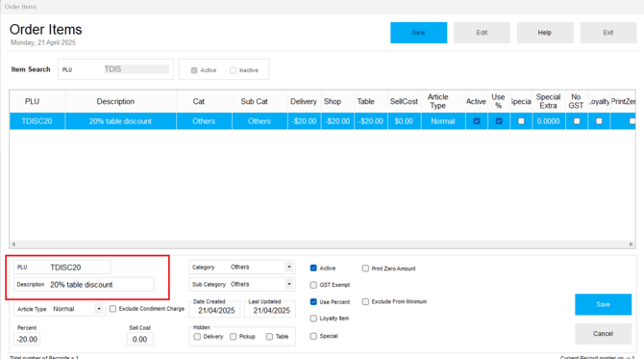Toggle the Active checkbox in detail form

point(313,269)
